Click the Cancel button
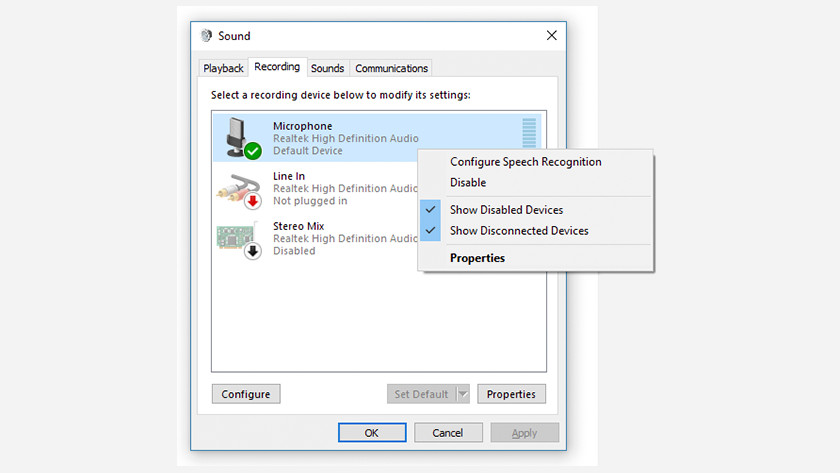The width and height of the screenshot is (840, 473). (x=448, y=433)
